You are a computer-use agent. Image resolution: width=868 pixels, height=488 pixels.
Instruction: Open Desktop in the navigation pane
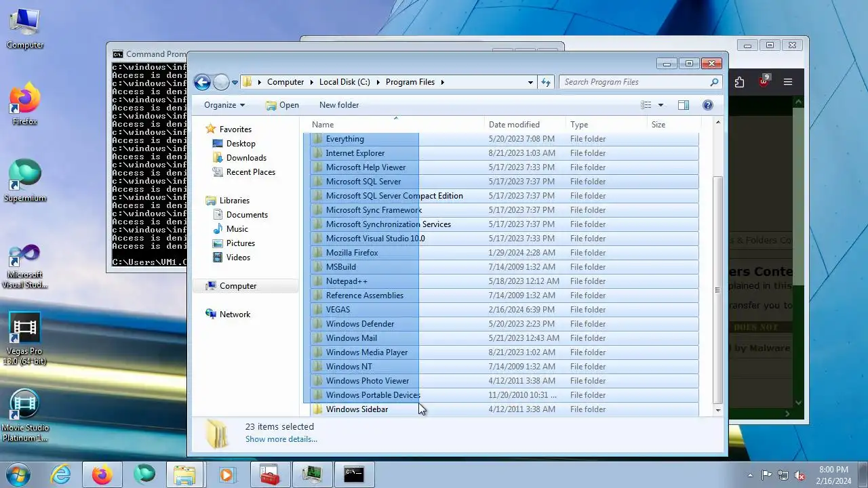pos(241,144)
